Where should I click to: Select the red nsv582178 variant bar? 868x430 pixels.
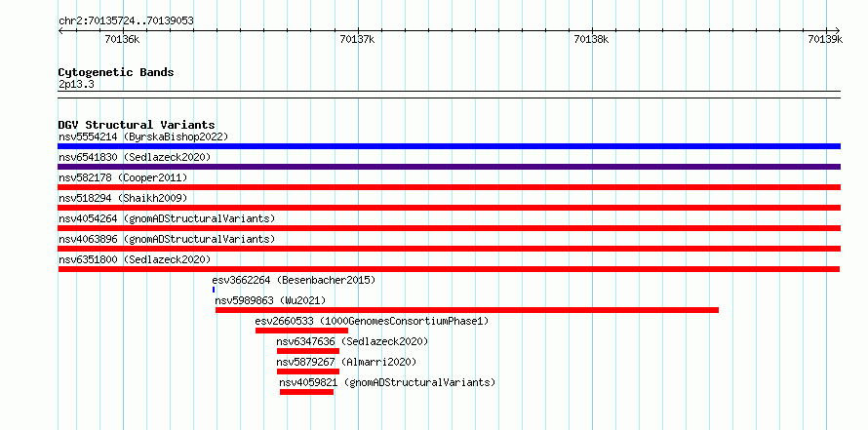[x=449, y=187]
